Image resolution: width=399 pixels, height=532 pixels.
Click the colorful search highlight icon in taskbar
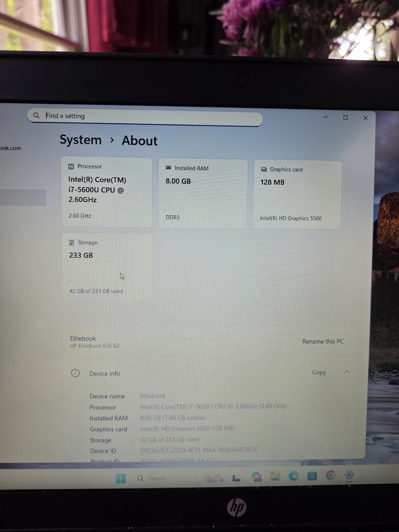pyautogui.click(x=214, y=478)
